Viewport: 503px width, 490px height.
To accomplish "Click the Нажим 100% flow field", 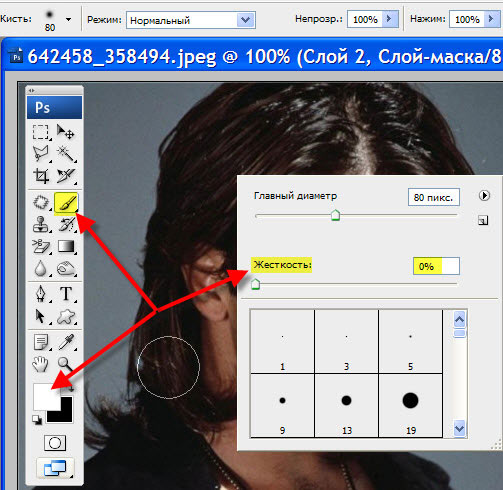I will coord(467,19).
